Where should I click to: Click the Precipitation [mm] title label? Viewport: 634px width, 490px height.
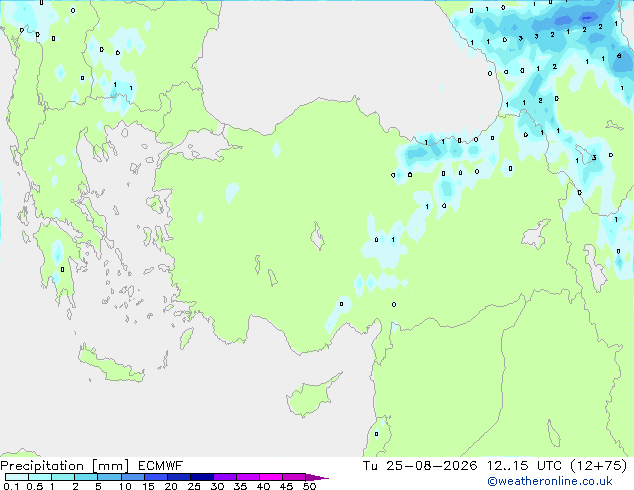(x=64, y=466)
